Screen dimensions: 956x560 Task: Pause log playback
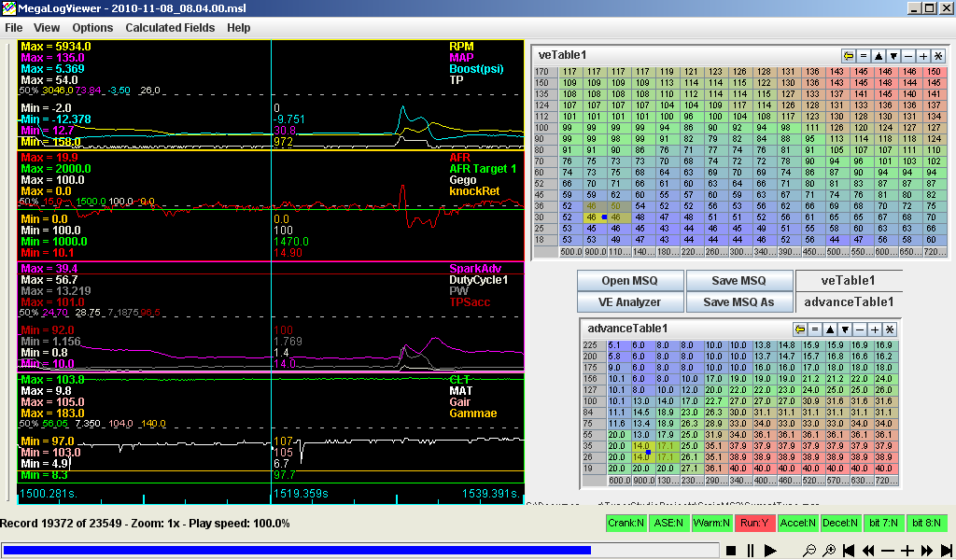[751, 551]
